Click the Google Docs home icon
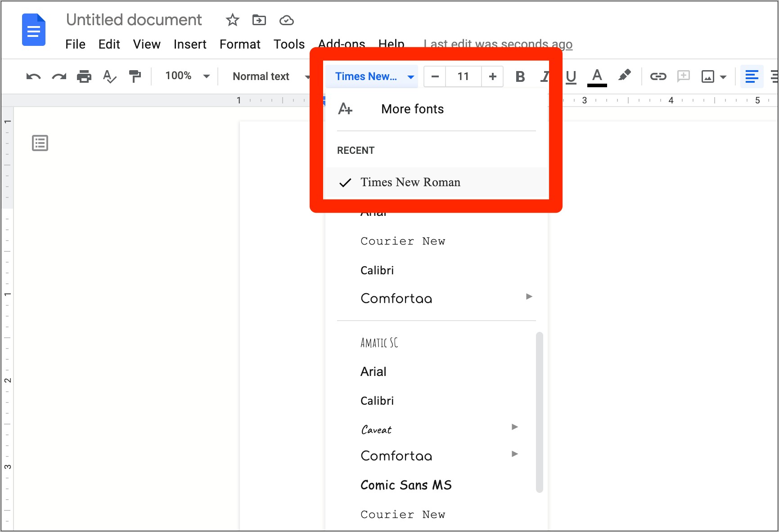 click(34, 30)
